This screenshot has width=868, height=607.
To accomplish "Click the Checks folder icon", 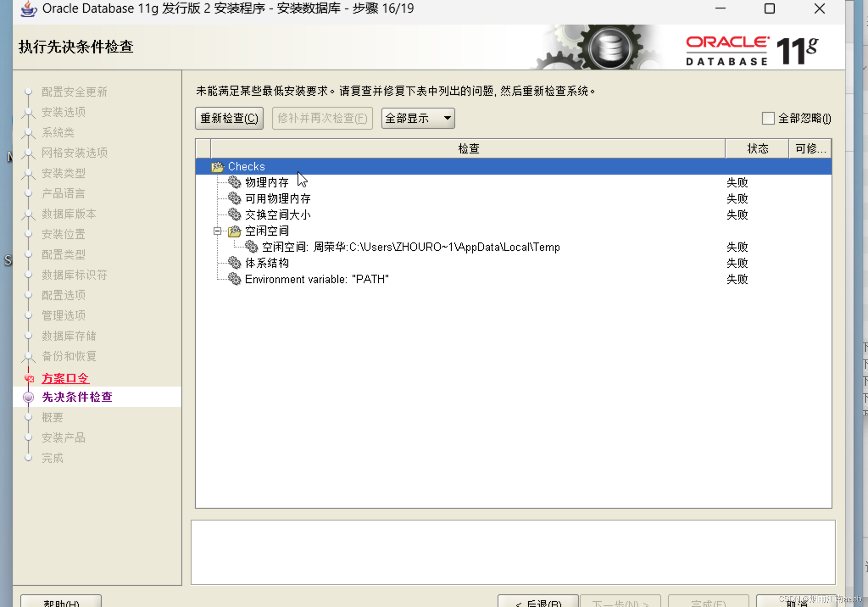I will 217,167.
